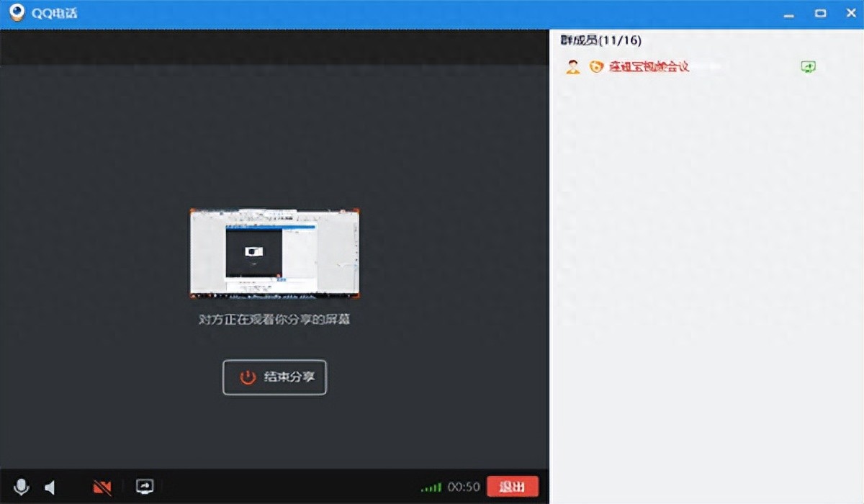Viewport: 864px width, 504px height.
Task: Mute the microphone
Action: (20, 487)
